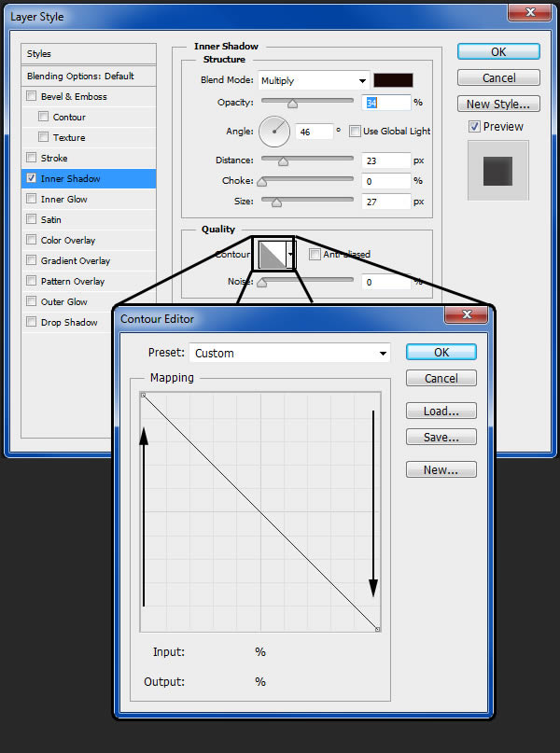Select the Satin style label
The height and width of the screenshot is (753, 560).
click(51, 220)
